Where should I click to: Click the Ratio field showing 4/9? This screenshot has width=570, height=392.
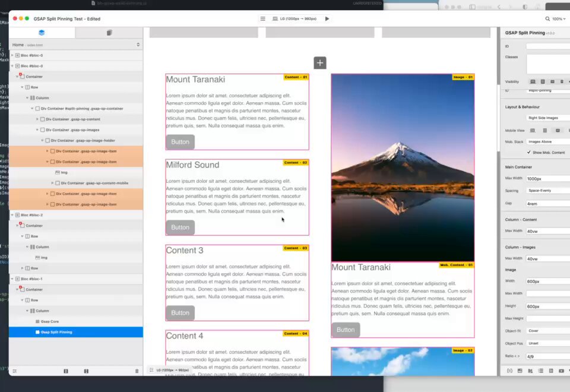(x=548, y=356)
